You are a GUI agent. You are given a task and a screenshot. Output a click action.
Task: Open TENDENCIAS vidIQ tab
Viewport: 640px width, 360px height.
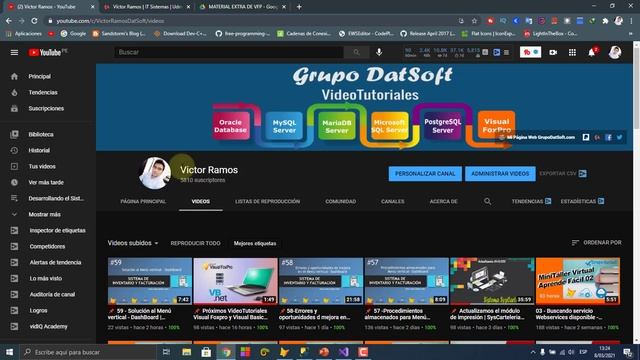tap(531, 201)
